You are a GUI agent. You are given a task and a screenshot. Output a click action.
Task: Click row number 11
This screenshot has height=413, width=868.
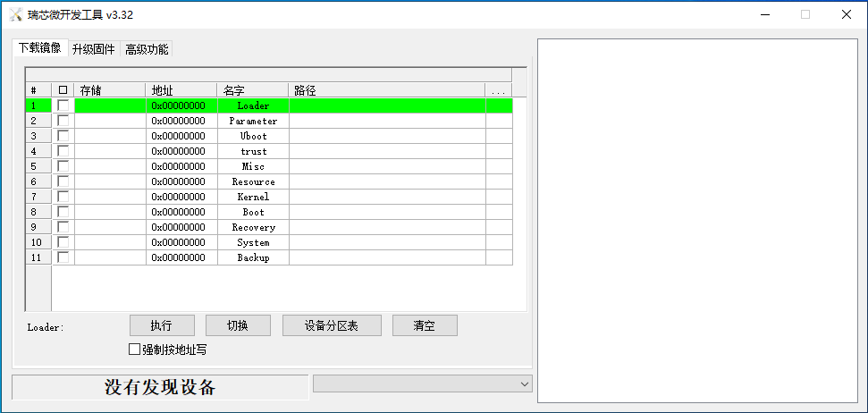click(x=38, y=257)
